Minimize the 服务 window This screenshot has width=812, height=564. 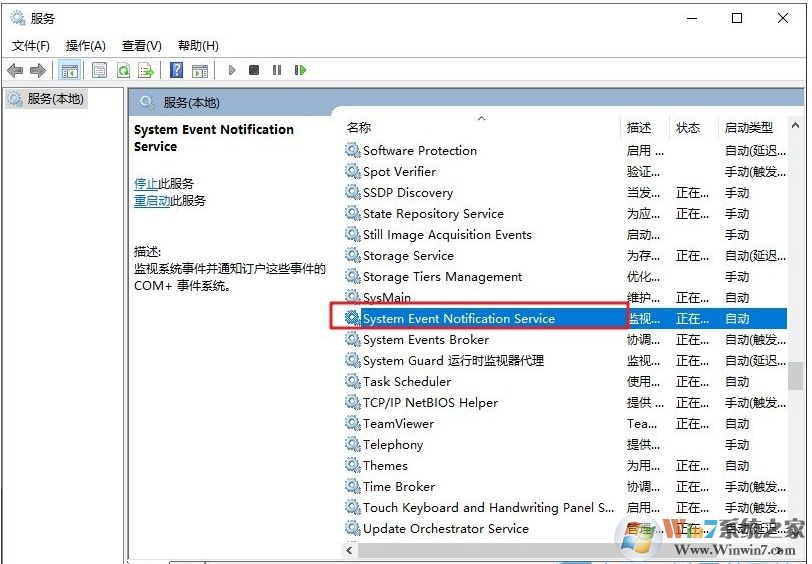pyautogui.click(x=692, y=18)
